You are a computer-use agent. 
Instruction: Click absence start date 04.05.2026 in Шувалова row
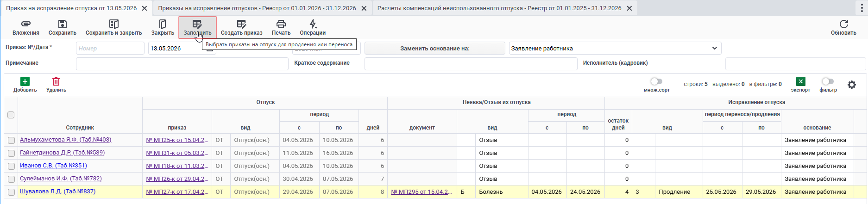coord(547,192)
